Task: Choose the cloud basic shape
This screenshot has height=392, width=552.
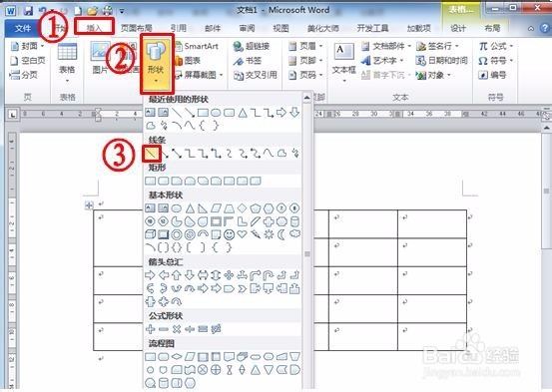Action: coord(295,233)
